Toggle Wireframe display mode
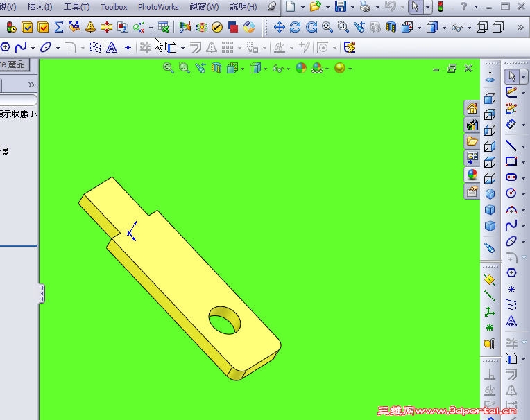Screen dimensions: 530x420 pos(482,27)
